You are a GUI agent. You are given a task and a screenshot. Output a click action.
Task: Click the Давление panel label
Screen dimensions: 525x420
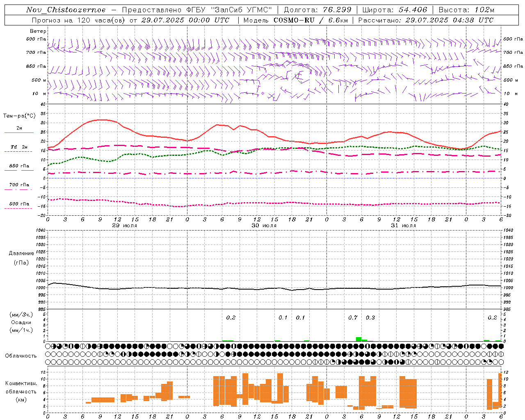pos(21,253)
